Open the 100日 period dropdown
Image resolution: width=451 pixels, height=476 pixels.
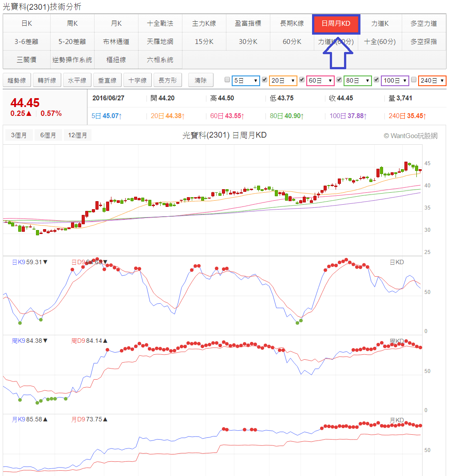395,80
